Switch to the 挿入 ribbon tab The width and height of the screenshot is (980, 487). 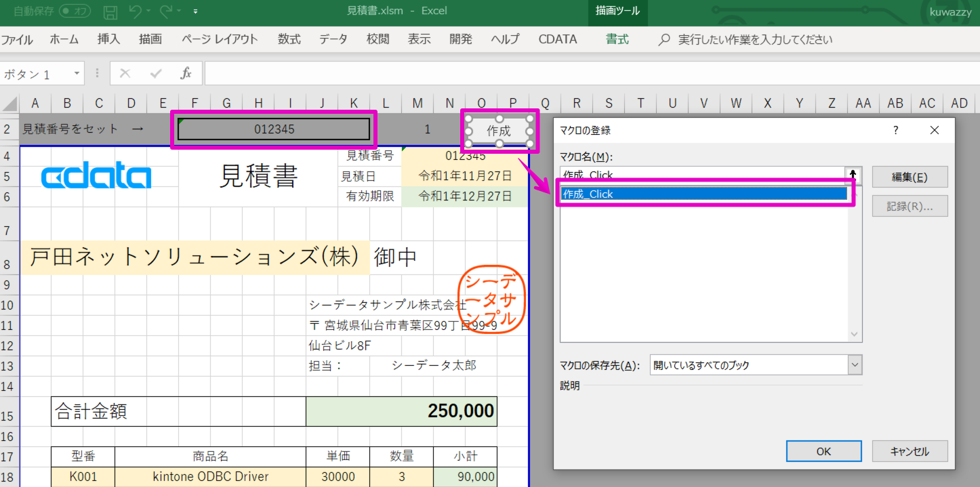point(109,39)
